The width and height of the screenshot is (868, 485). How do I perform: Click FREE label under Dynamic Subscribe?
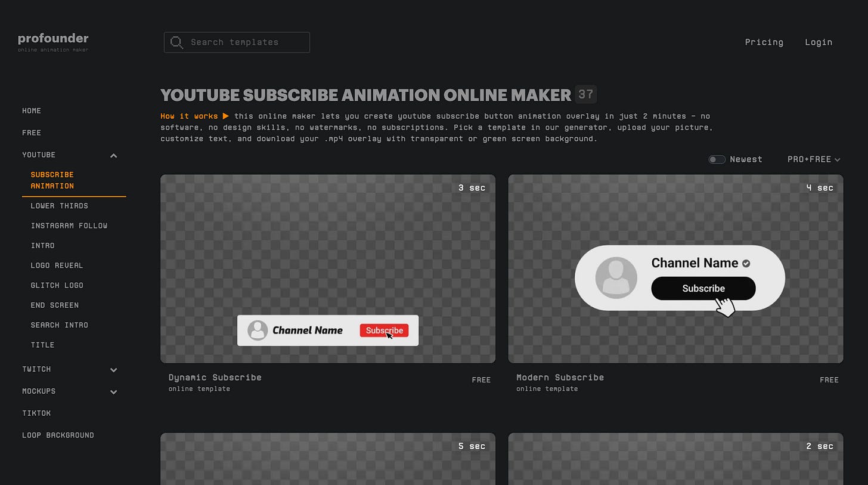click(x=481, y=380)
